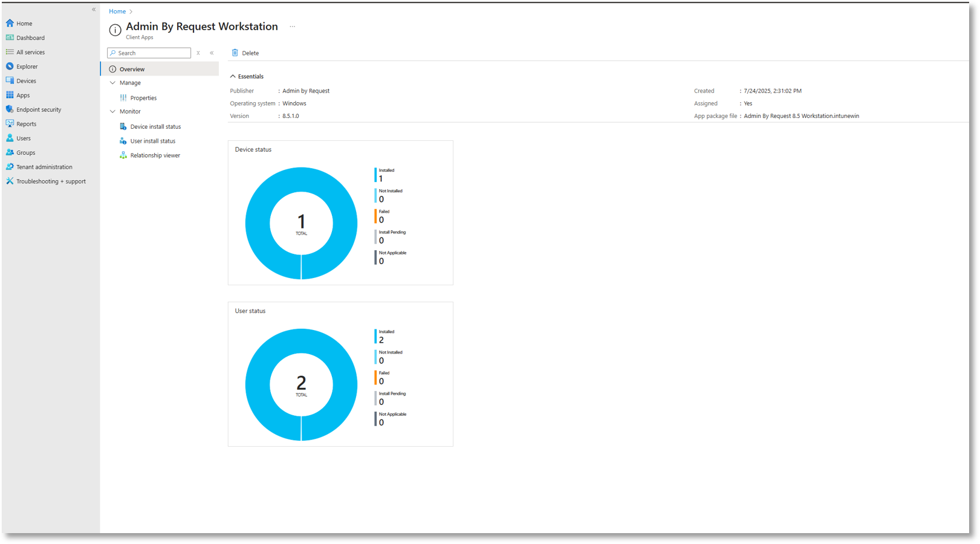Image resolution: width=980 pixels, height=544 pixels.
Task: Click the app package file name
Action: pos(801,116)
